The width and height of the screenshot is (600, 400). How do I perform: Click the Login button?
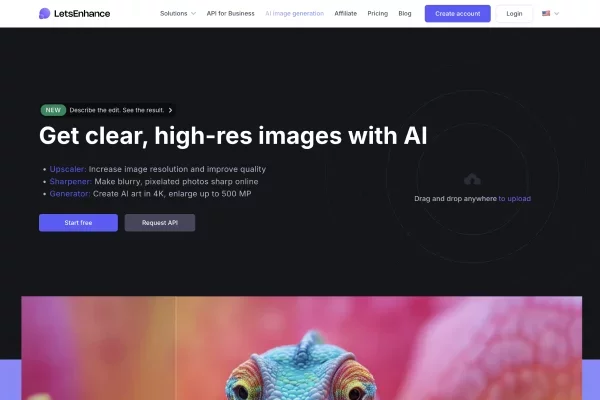(514, 13)
